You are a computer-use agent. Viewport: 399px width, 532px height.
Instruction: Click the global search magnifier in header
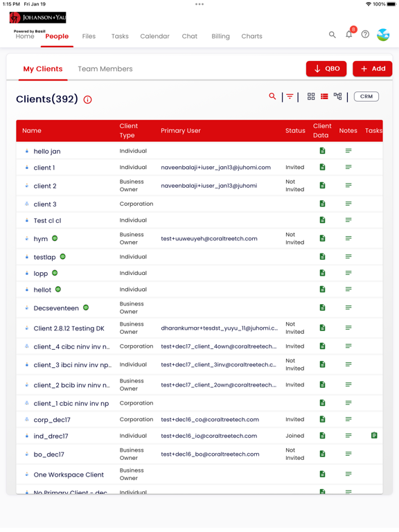click(x=332, y=35)
